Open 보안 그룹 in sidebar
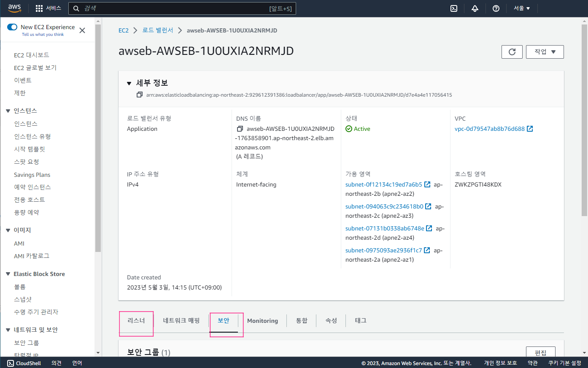 click(27, 343)
